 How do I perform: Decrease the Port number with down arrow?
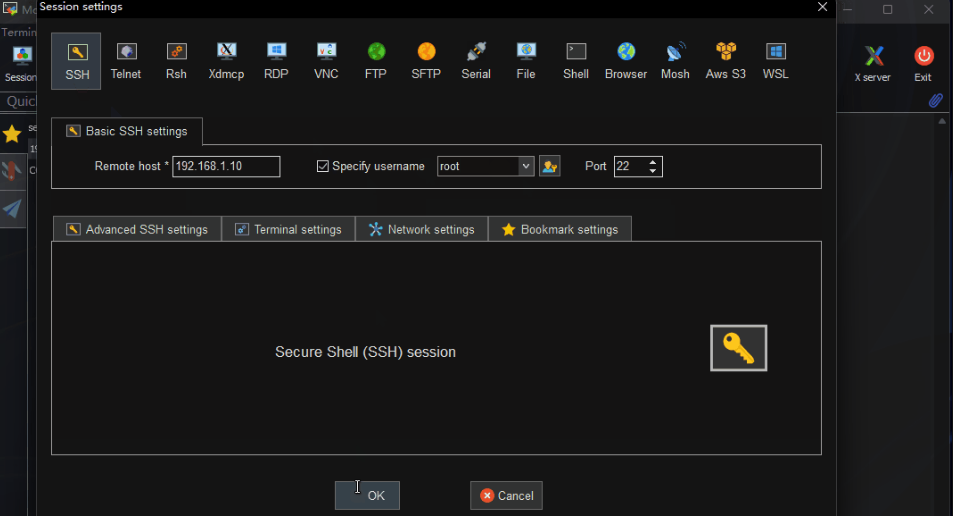653,172
